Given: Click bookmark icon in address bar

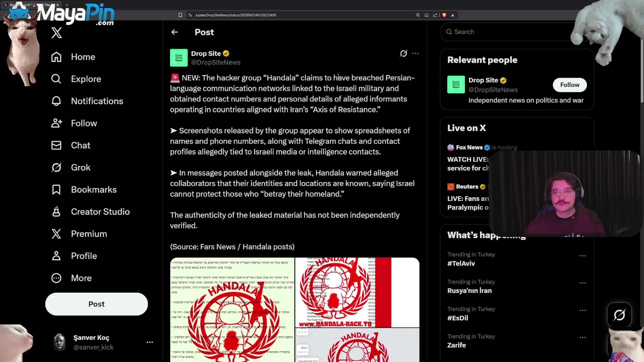Looking at the screenshot, I should pos(180,15).
